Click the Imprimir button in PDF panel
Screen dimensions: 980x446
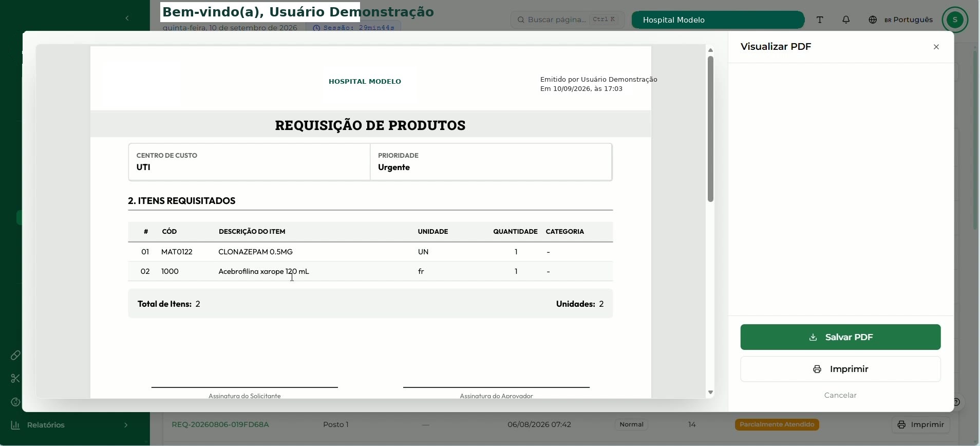pyautogui.click(x=840, y=369)
